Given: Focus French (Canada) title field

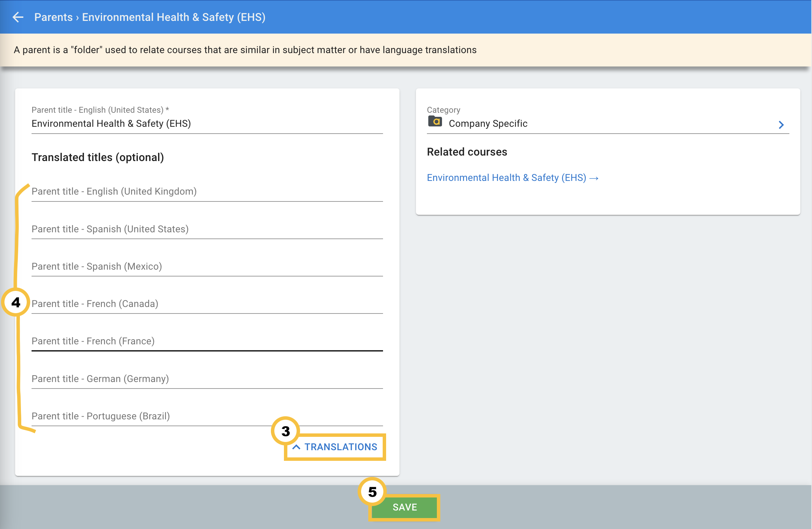Looking at the screenshot, I should coord(207,304).
